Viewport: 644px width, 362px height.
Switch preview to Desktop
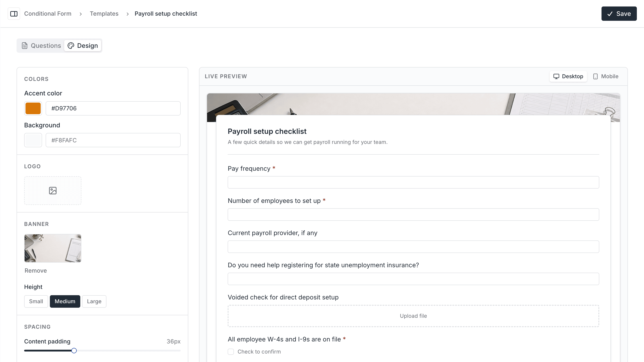[x=568, y=76]
